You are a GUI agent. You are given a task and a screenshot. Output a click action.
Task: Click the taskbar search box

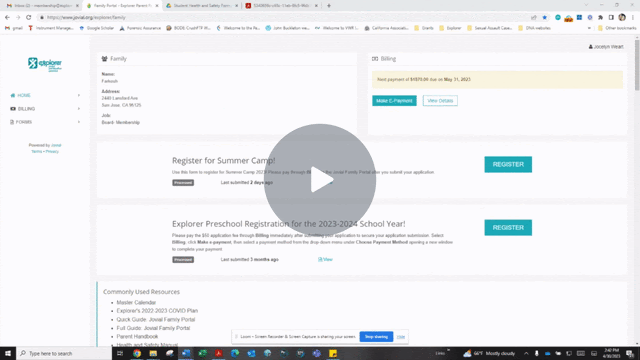[64, 353]
